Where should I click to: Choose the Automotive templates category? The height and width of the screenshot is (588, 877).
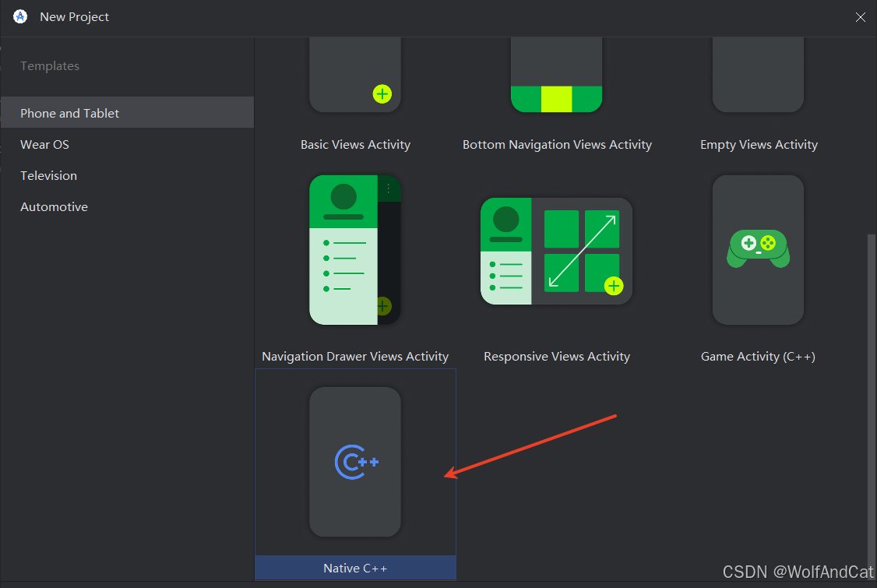point(54,206)
